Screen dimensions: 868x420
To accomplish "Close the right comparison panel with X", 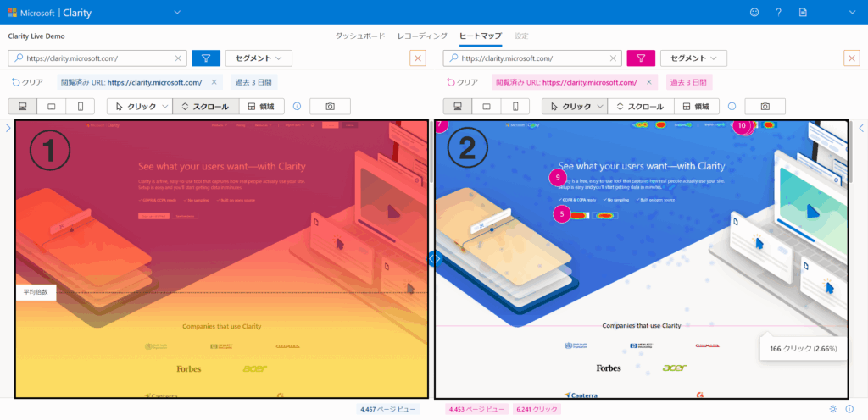I will 852,58.
